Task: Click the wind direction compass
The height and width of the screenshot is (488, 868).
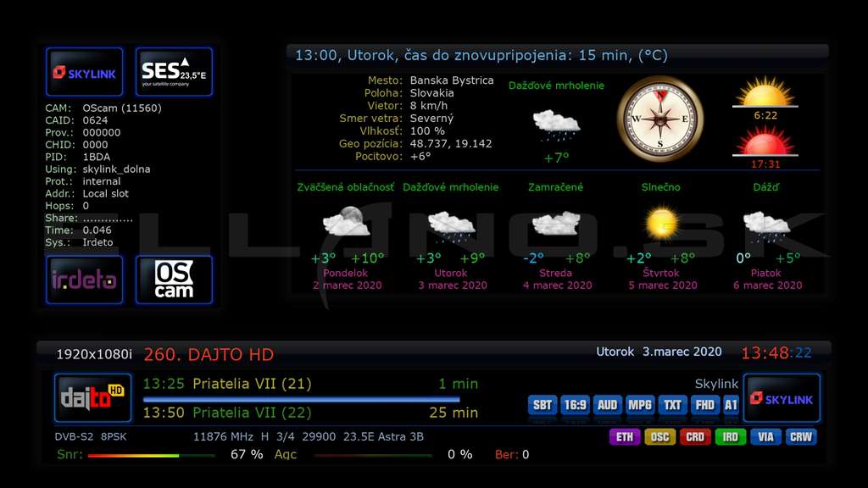Action: coord(659,119)
